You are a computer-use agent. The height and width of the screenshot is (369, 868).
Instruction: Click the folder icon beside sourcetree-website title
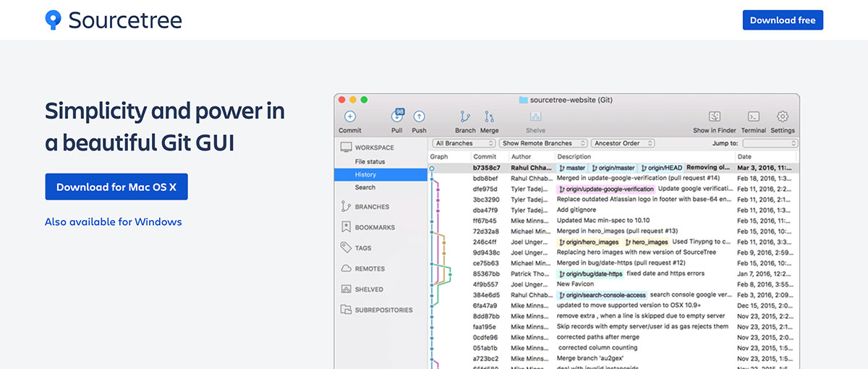523,100
